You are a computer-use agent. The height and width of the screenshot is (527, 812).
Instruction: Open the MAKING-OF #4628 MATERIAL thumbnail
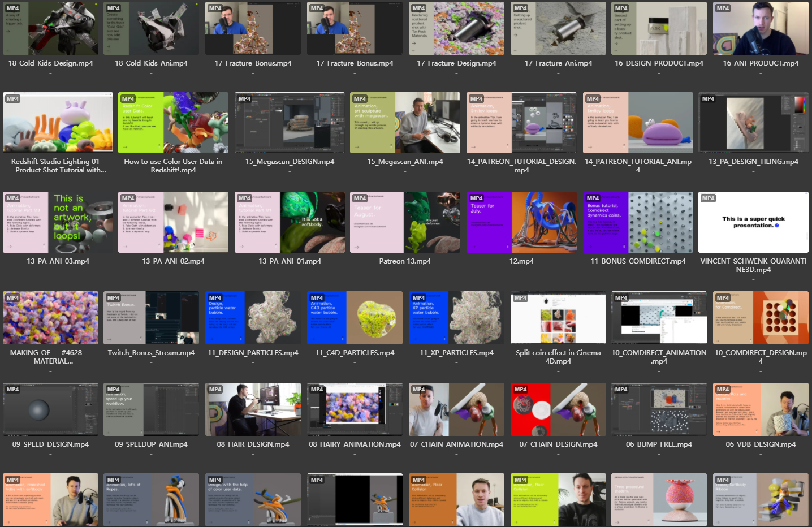click(50, 318)
